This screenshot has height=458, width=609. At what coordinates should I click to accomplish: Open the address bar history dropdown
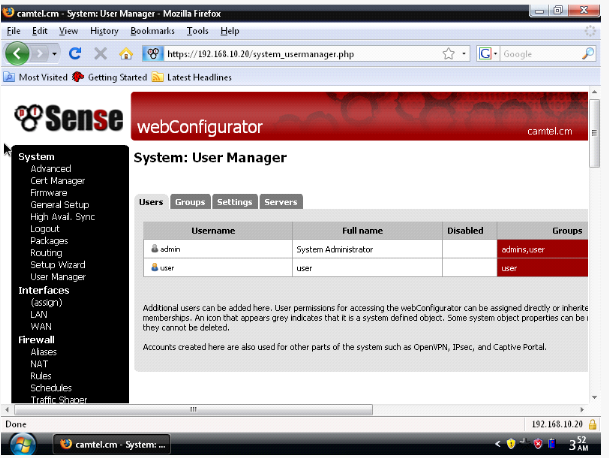(x=464, y=54)
